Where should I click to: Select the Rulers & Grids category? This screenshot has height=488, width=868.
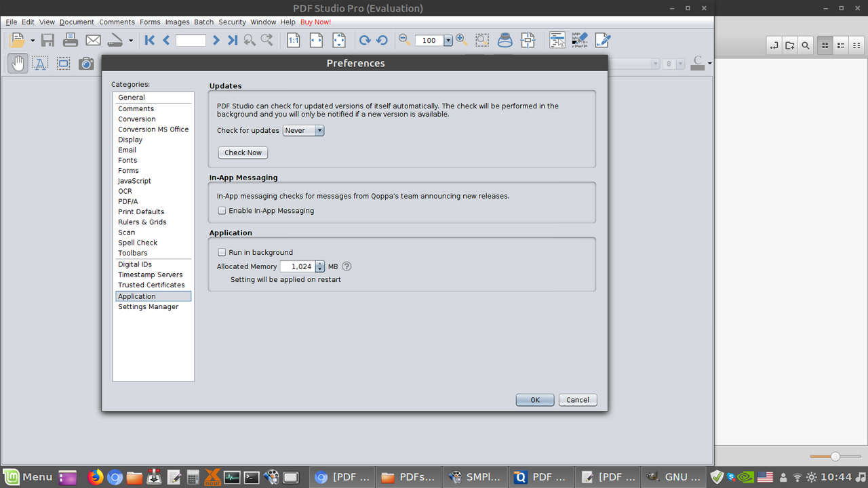[142, 222]
